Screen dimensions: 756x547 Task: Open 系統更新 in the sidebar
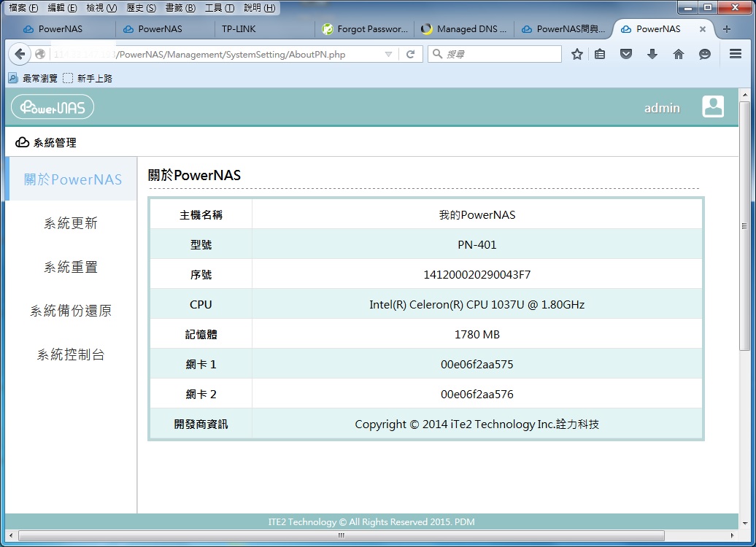(x=71, y=223)
